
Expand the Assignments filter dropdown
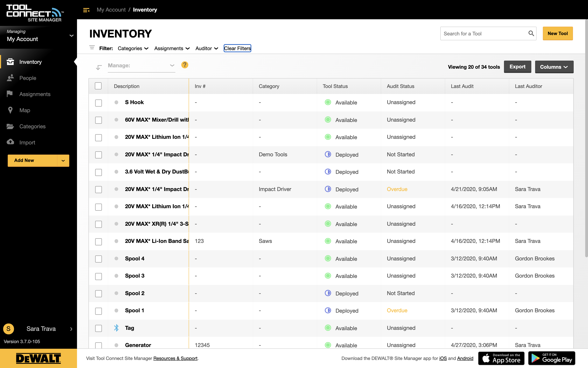point(172,48)
